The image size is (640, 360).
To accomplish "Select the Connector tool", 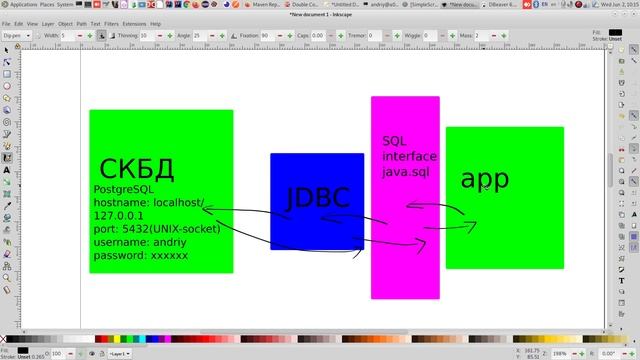I will tap(7, 266).
